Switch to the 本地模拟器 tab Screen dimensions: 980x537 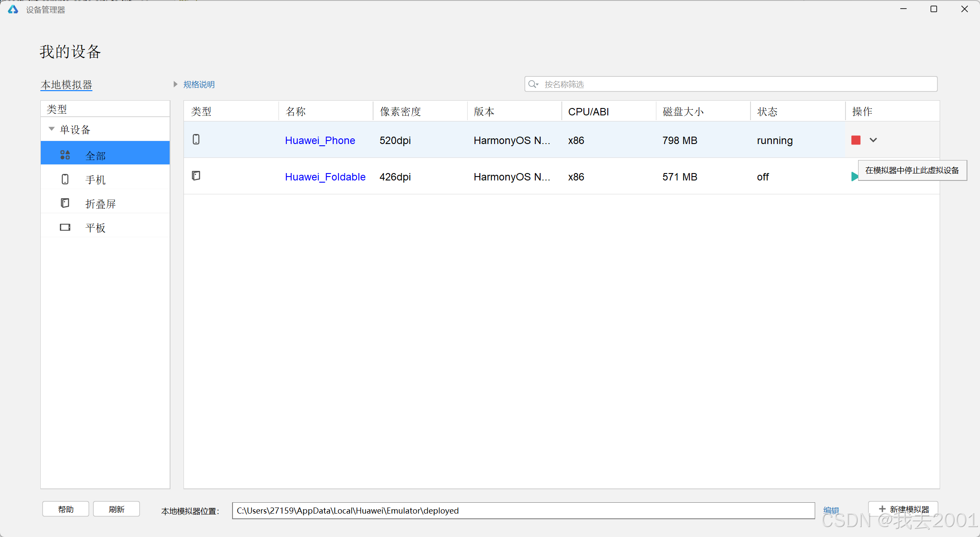(66, 85)
